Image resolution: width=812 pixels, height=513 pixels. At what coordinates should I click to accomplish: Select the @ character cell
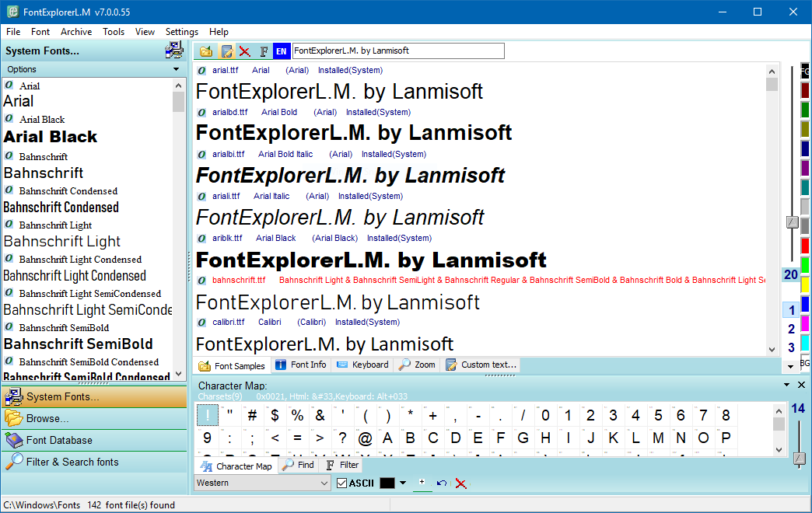[365, 438]
